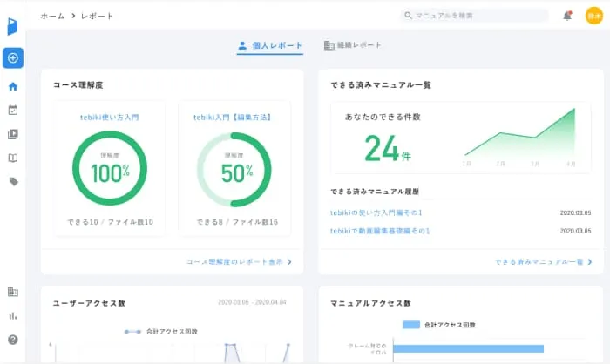Switch to 個人レポート tab
Screen dimensions: 610x364
[270, 46]
